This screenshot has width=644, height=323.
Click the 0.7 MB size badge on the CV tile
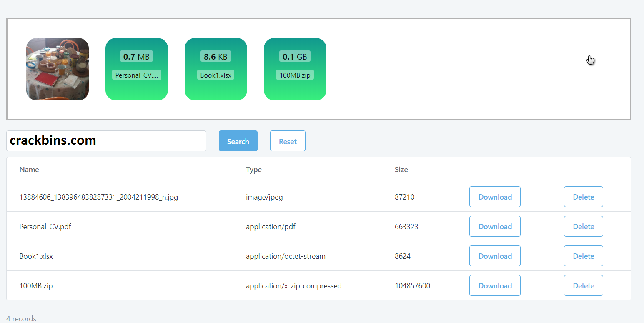point(137,56)
